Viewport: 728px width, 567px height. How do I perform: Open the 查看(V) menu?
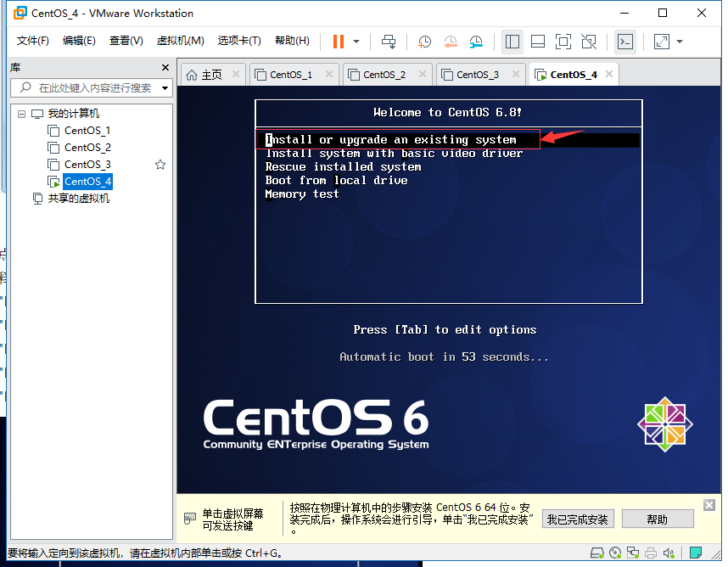126,41
